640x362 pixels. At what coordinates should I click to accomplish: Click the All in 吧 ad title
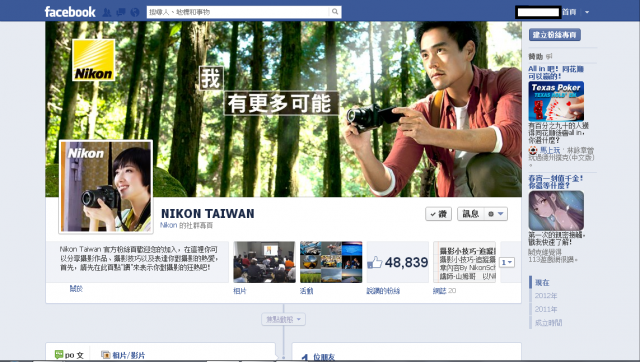tap(556, 72)
